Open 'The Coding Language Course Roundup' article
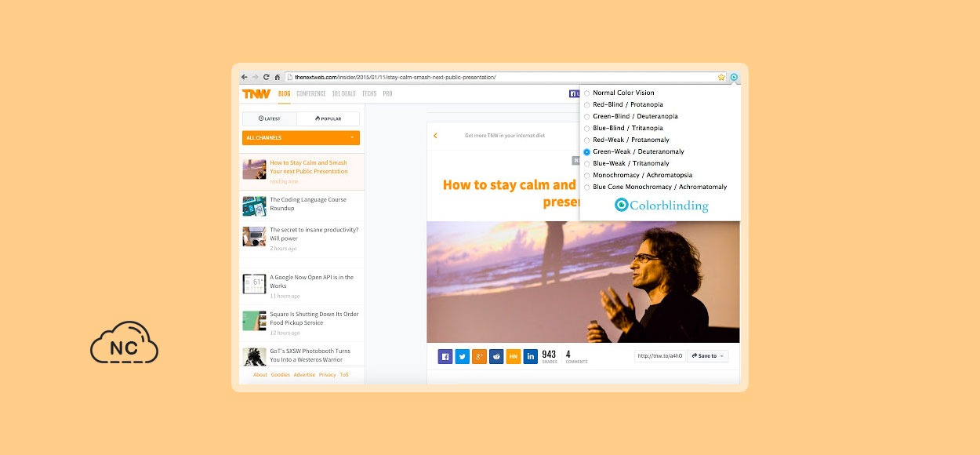The width and height of the screenshot is (980, 455). click(x=308, y=204)
